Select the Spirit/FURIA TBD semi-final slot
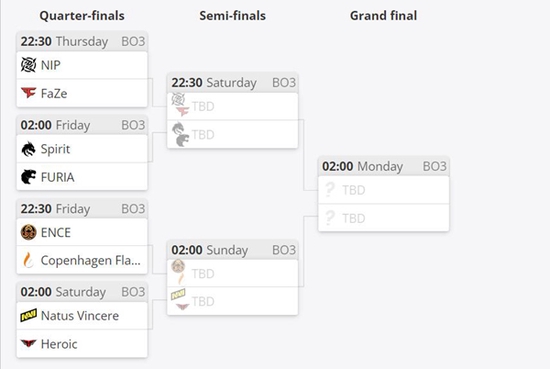 (233, 134)
